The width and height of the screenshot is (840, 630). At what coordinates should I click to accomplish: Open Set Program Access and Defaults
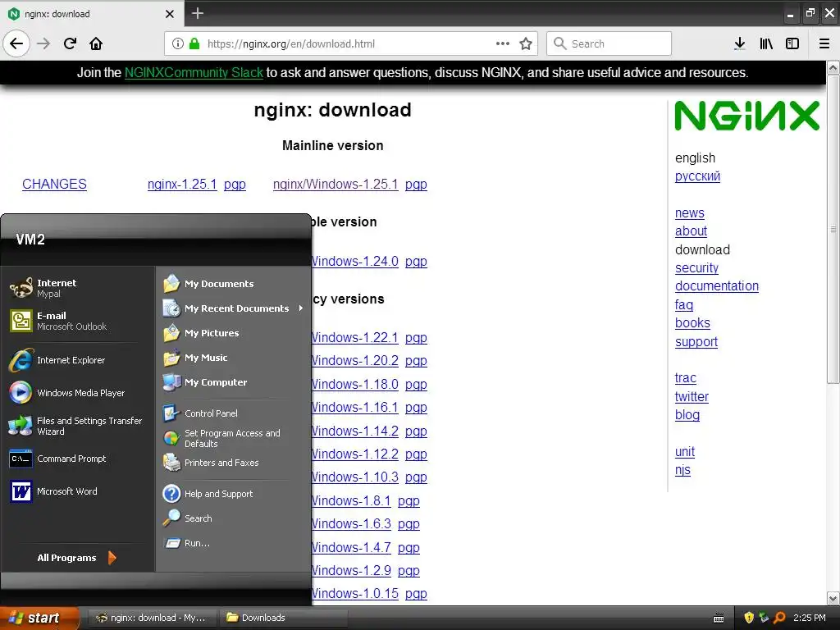point(233,438)
